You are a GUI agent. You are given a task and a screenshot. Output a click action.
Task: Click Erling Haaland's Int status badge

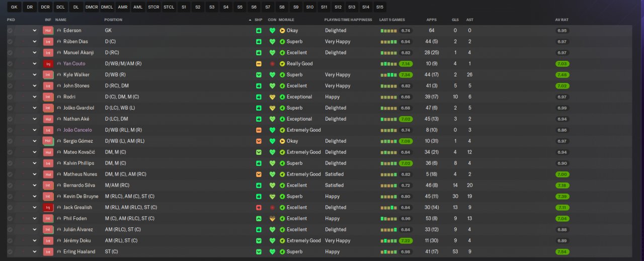pos(48,252)
